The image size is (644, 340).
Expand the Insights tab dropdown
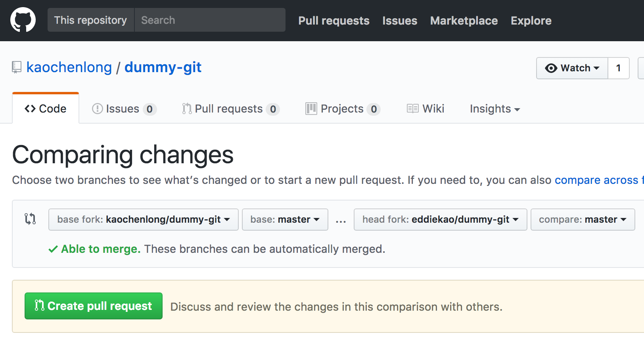click(494, 109)
